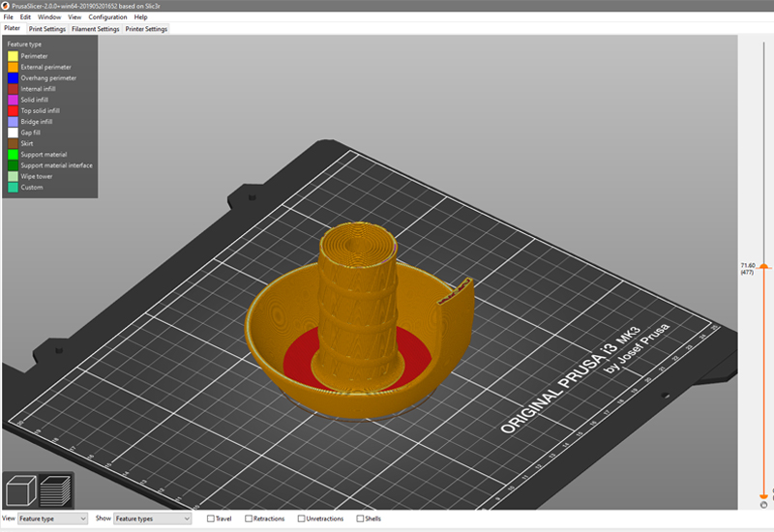Click the red Top solid infill swatch
The width and height of the screenshot is (774, 532).
(x=13, y=111)
